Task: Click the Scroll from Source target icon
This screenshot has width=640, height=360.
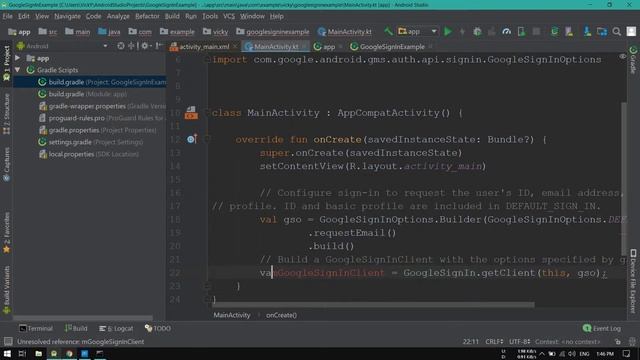Action: [x=121, y=46]
